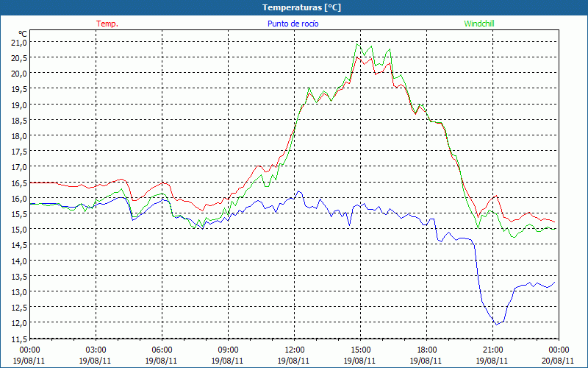Screen dimensions: 588x368
Task: Click the 20/08/11 date label
Action: 558,361
